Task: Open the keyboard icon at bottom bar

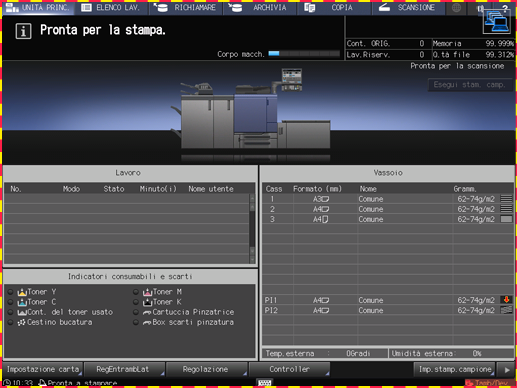Action: click(x=265, y=383)
